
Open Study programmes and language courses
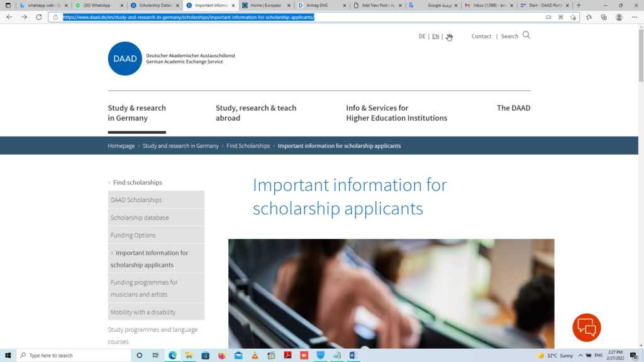click(153, 336)
